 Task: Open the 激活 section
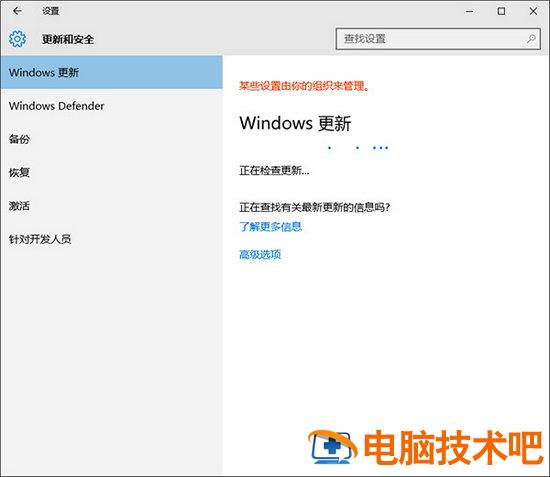(x=112, y=206)
